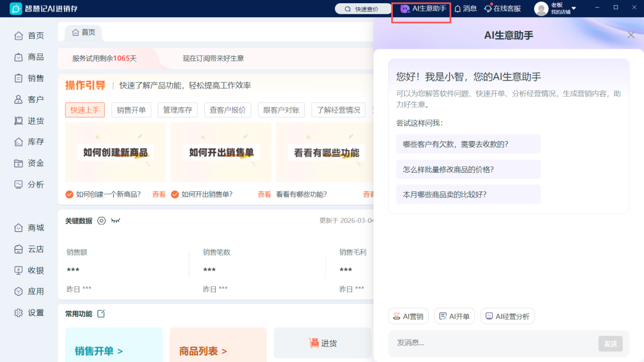This screenshot has width=644, height=362.
Task: Open 在线客服 headset icon
Action: 488,9
